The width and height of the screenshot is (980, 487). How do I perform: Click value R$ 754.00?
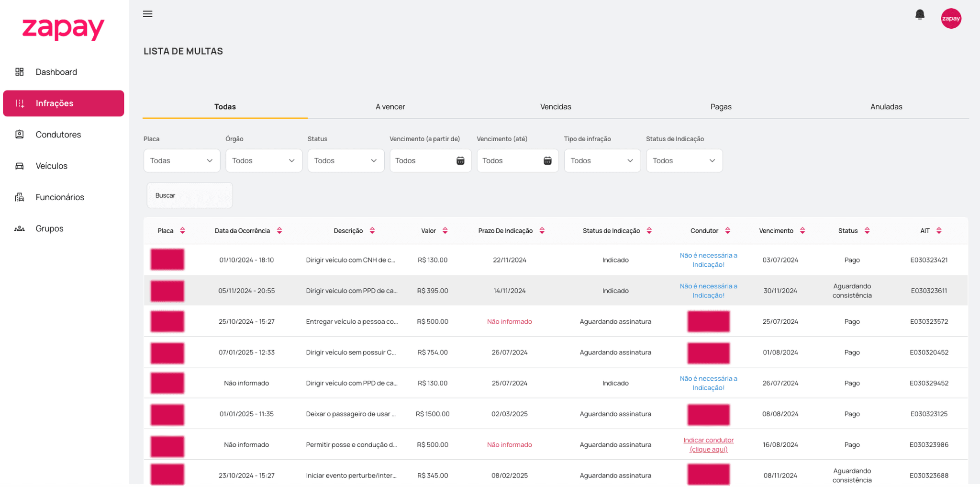(x=433, y=352)
